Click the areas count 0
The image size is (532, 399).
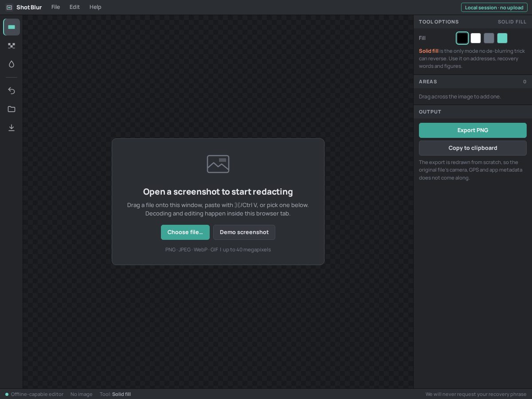525,82
